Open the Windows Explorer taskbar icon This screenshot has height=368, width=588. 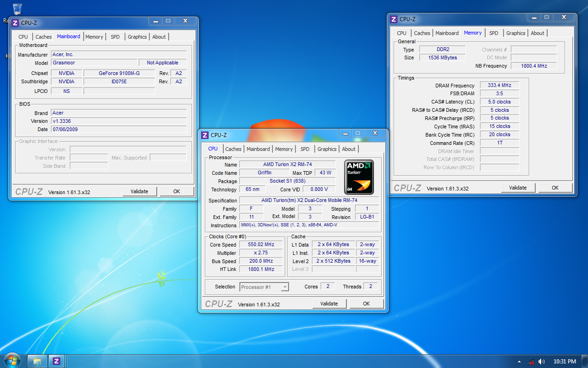tap(37, 361)
